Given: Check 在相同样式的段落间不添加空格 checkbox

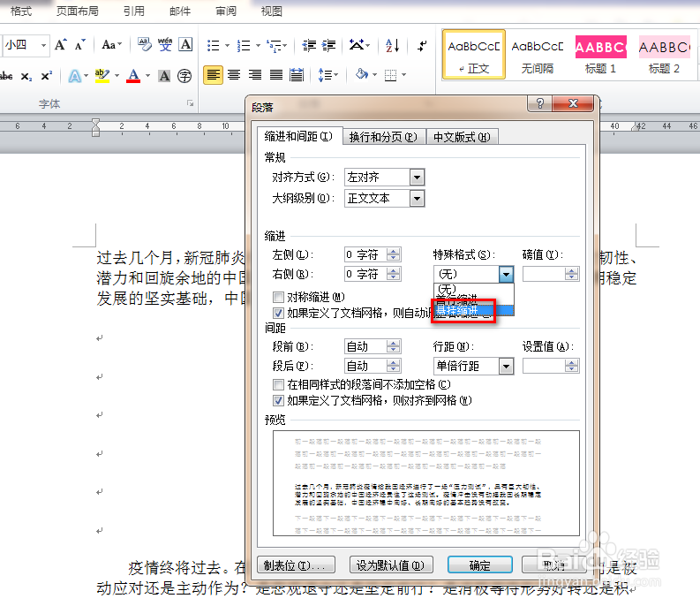Looking at the screenshot, I should pos(278,384).
